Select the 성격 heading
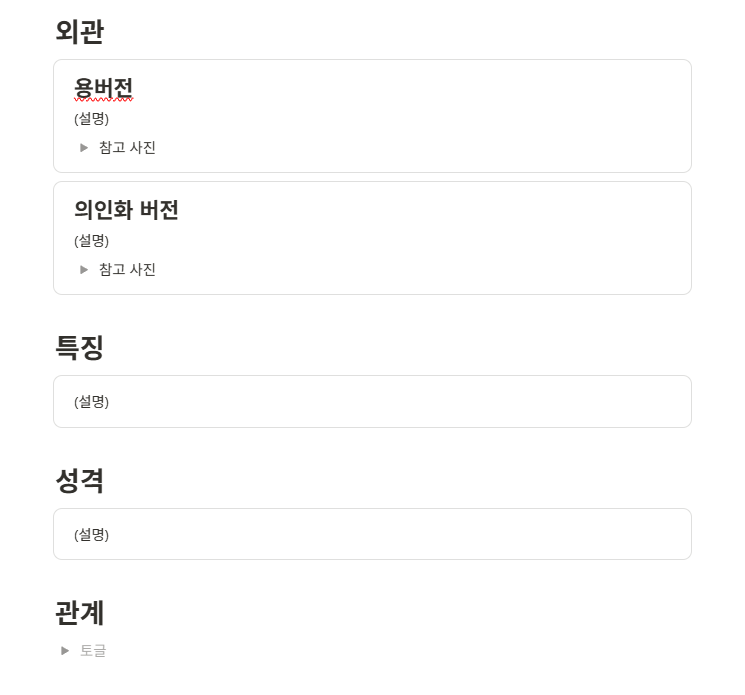 click(x=79, y=481)
